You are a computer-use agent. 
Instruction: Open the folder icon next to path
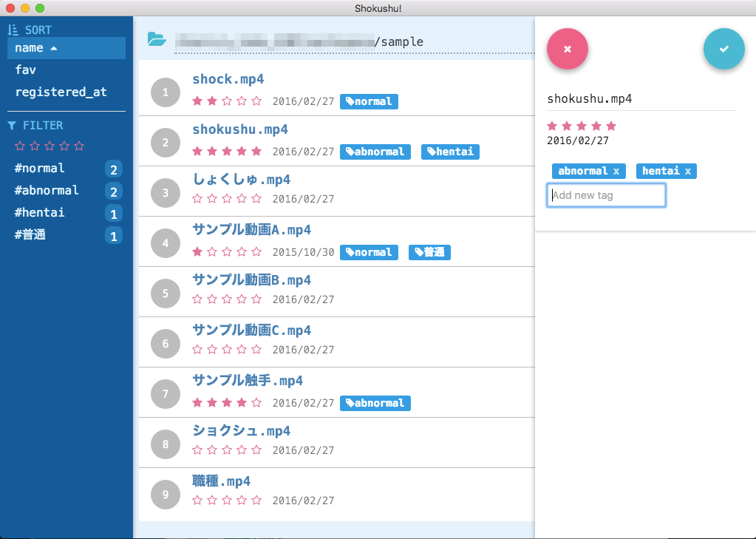pyautogui.click(x=157, y=39)
